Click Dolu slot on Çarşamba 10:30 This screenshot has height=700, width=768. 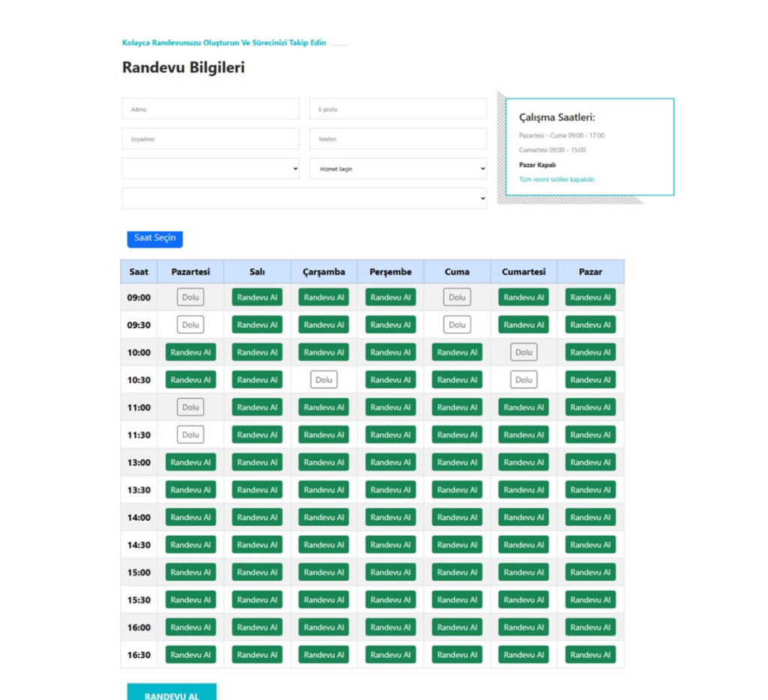pyautogui.click(x=324, y=380)
